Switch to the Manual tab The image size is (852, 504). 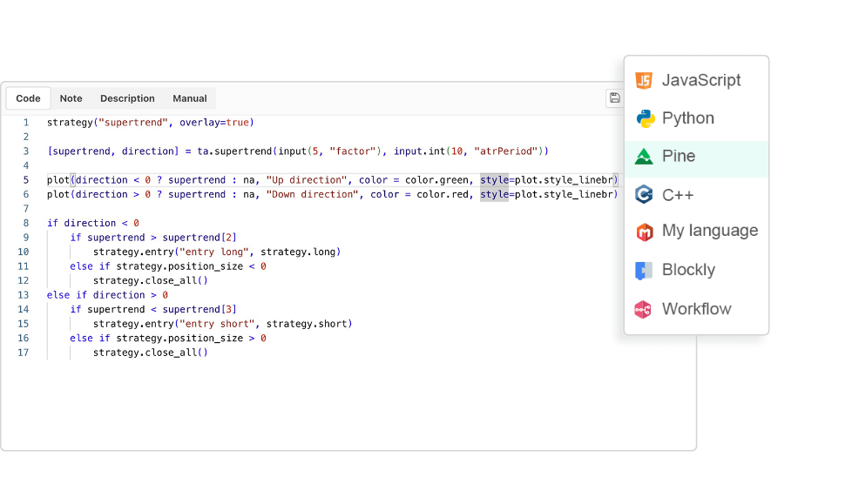(x=190, y=98)
